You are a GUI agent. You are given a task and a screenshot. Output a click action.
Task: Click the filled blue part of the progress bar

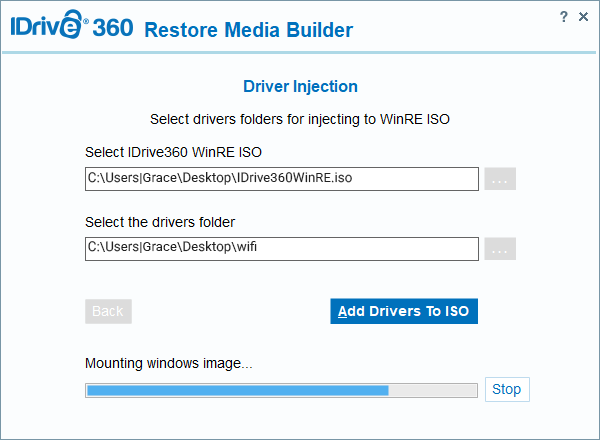237,390
